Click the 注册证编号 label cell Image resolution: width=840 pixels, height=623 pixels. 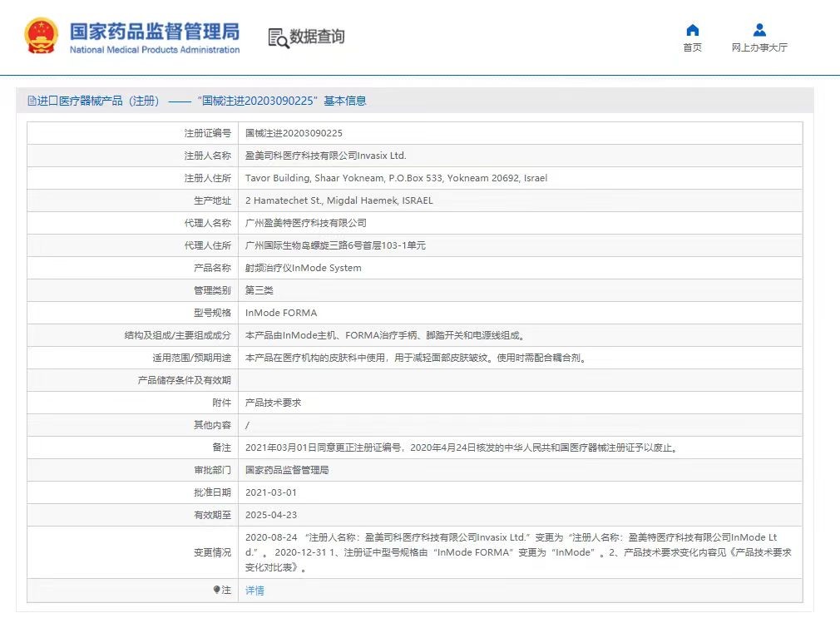click(207, 133)
